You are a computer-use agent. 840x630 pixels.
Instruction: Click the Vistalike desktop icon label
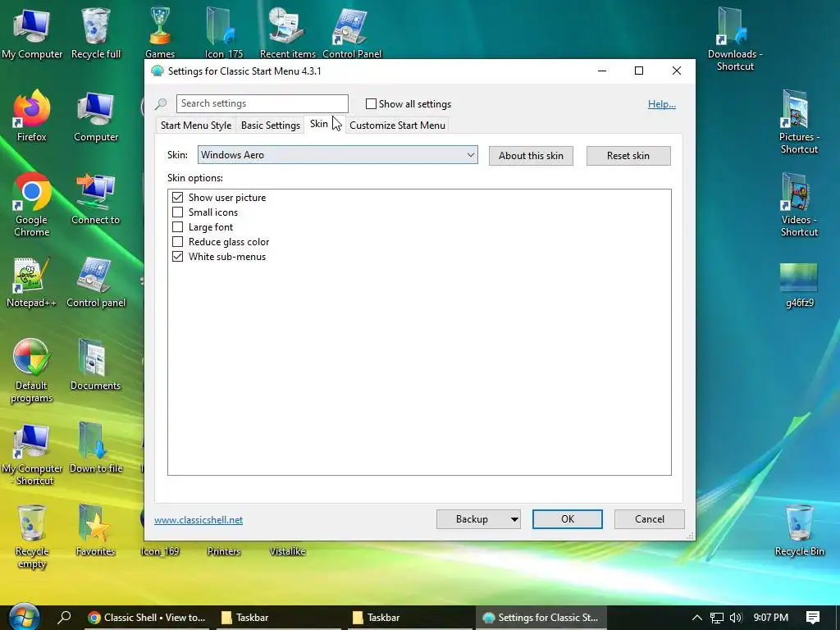(x=287, y=551)
